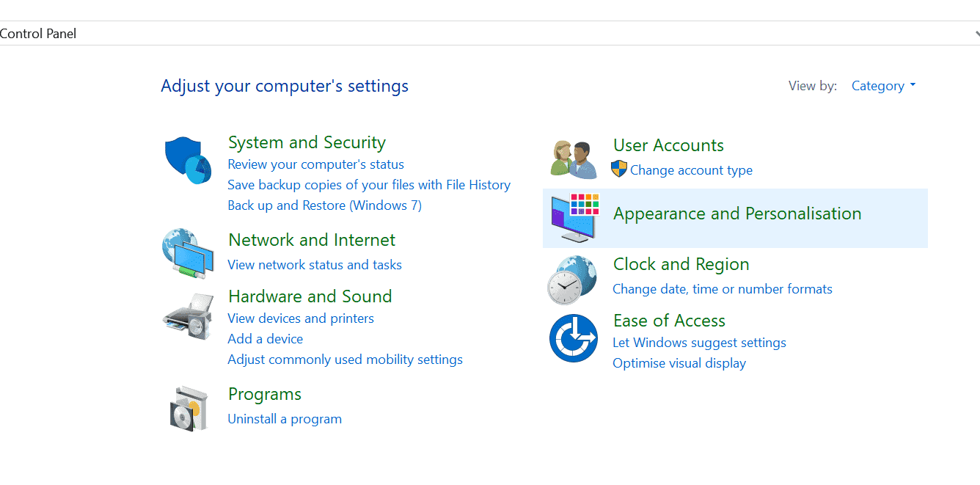Open Adjust commonly used mobility settings

[x=345, y=360]
